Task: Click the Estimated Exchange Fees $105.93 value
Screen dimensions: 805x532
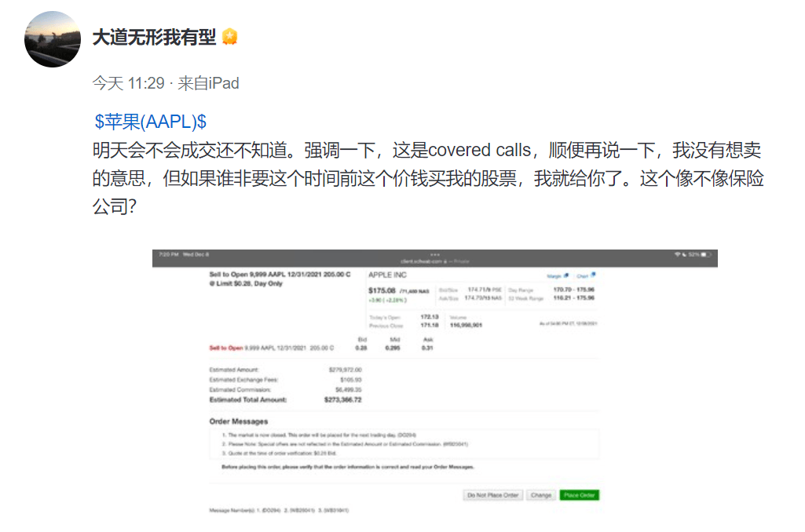Action: point(350,380)
